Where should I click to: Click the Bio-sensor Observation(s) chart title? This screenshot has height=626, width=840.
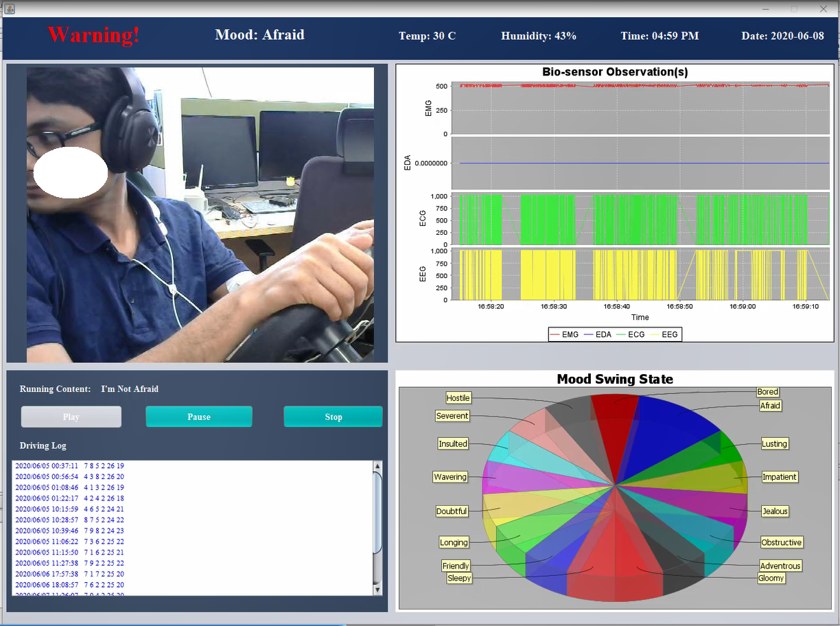pos(615,71)
